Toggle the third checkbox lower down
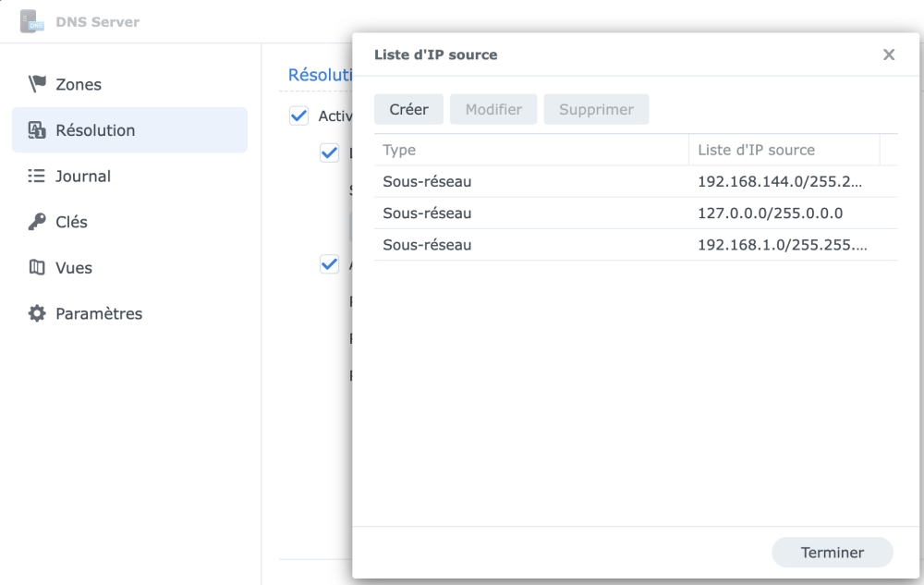The height and width of the screenshot is (585, 924). point(330,264)
